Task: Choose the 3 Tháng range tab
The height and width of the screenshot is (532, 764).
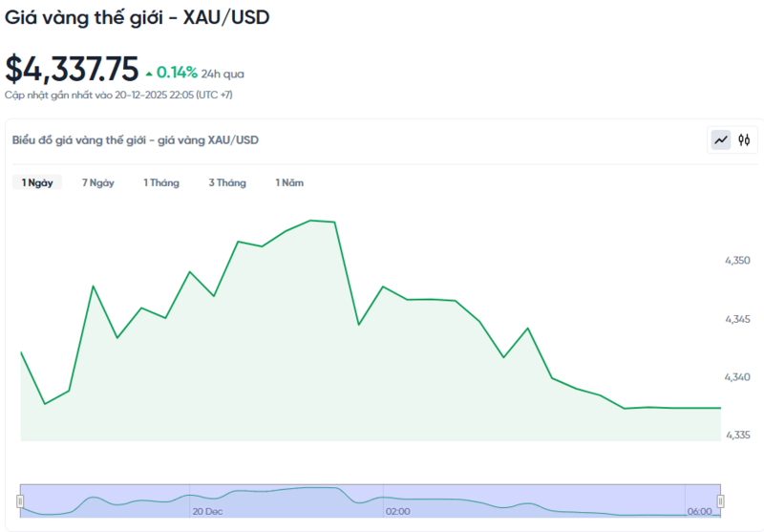Action: pyautogui.click(x=227, y=182)
